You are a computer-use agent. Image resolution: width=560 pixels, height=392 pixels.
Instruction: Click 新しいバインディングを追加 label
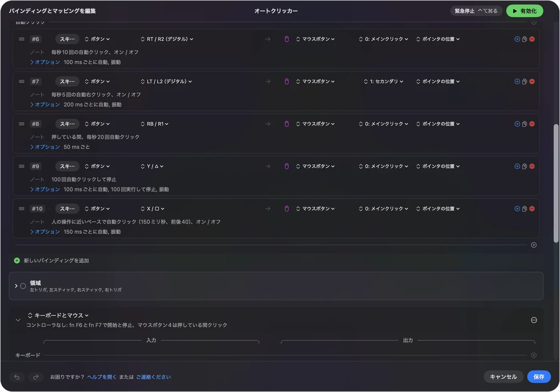click(x=56, y=261)
